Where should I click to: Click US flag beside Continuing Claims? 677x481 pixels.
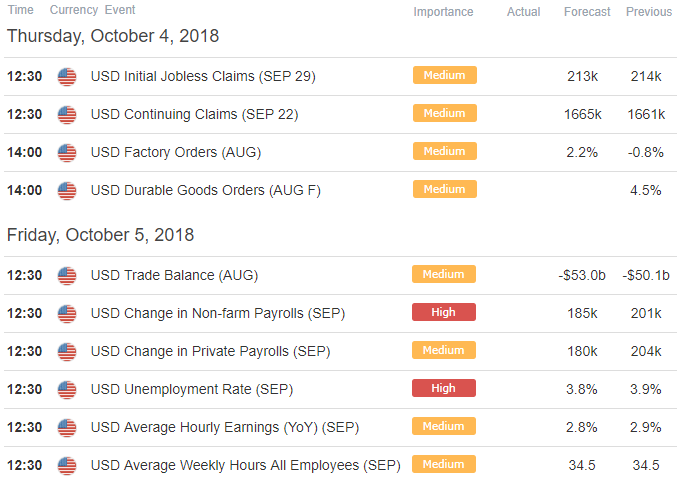[67, 115]
